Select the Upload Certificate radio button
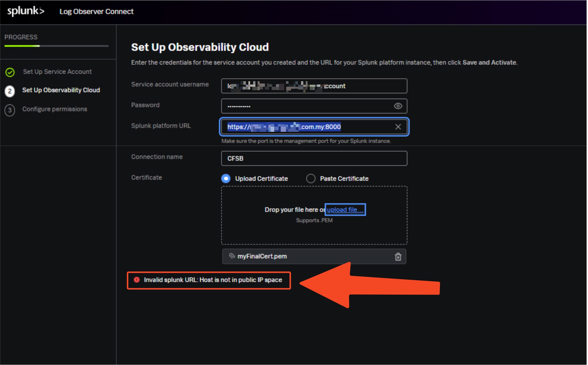 [226, 178]
